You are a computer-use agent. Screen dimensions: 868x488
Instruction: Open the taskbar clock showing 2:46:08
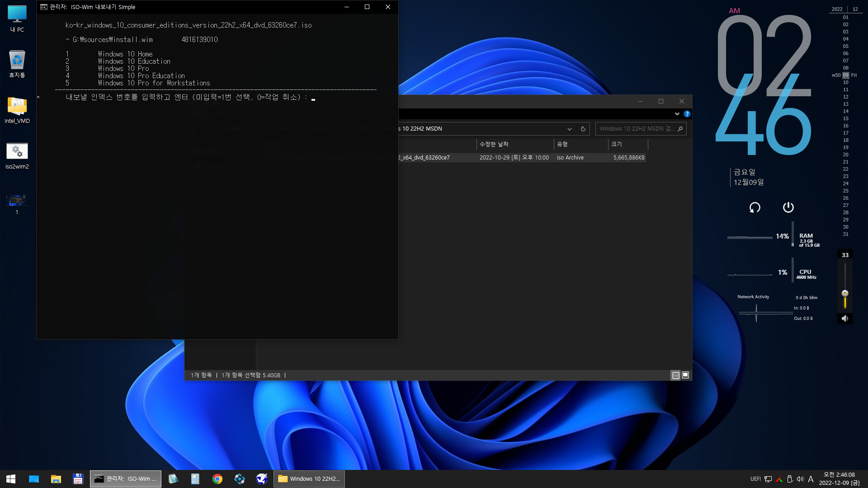pyautogui.click(x=840, y=479)
